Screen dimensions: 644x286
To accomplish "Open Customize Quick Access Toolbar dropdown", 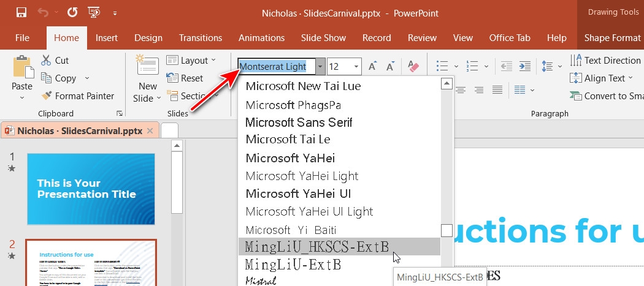I will (115, 13).
